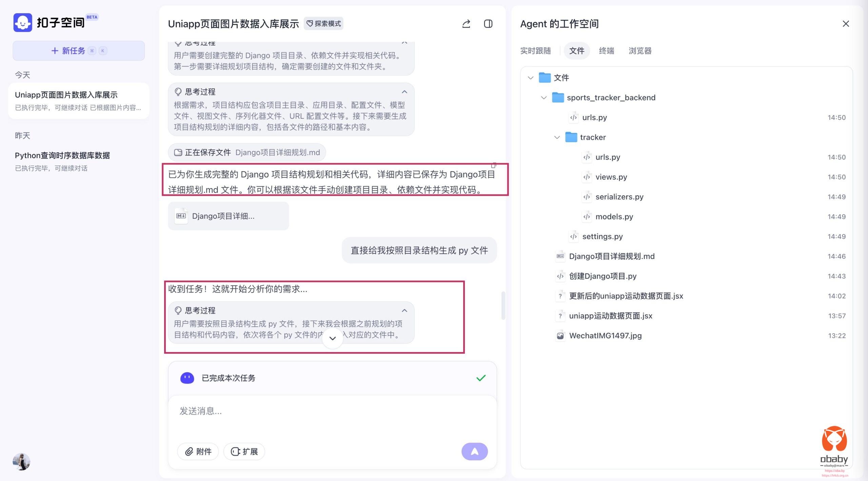Collapse the 用户需要按照目录结构 思考过程 block chevron
Viewport: 868px width, 481px height.
pos(404,311)
